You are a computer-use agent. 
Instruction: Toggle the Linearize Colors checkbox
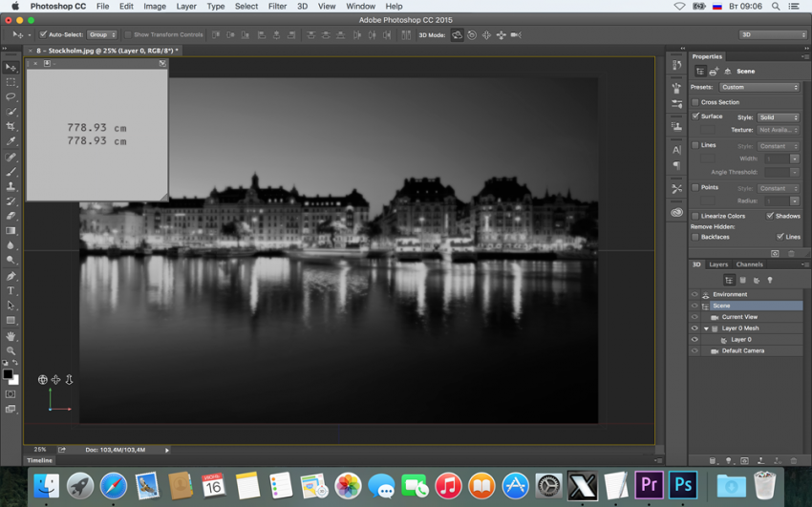[695, 216]
